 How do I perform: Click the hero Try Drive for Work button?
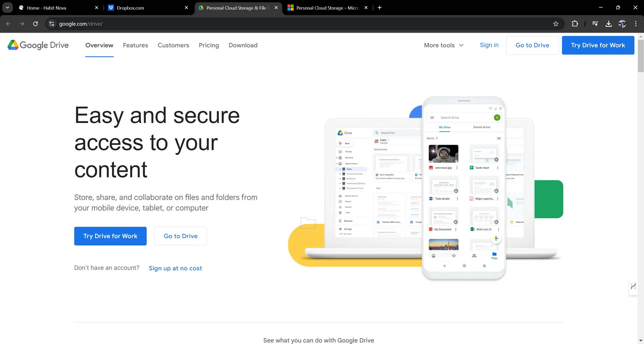(x=110, y=236)
